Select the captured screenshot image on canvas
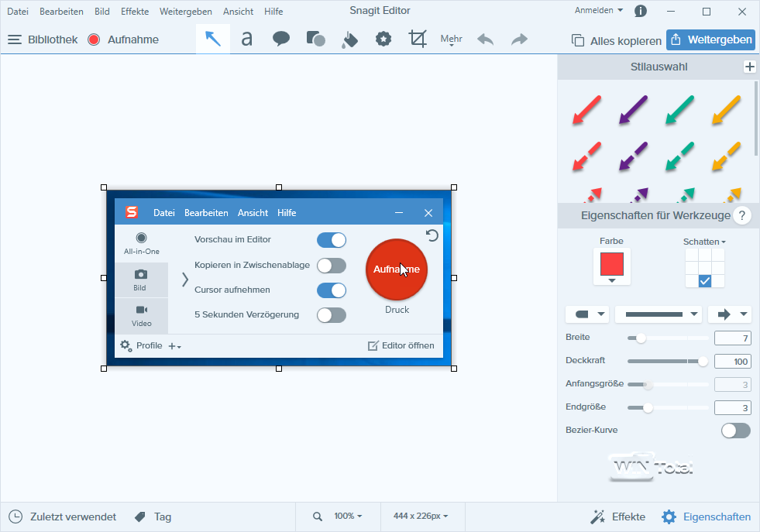 pyautogui.click(x=279, y=278)
